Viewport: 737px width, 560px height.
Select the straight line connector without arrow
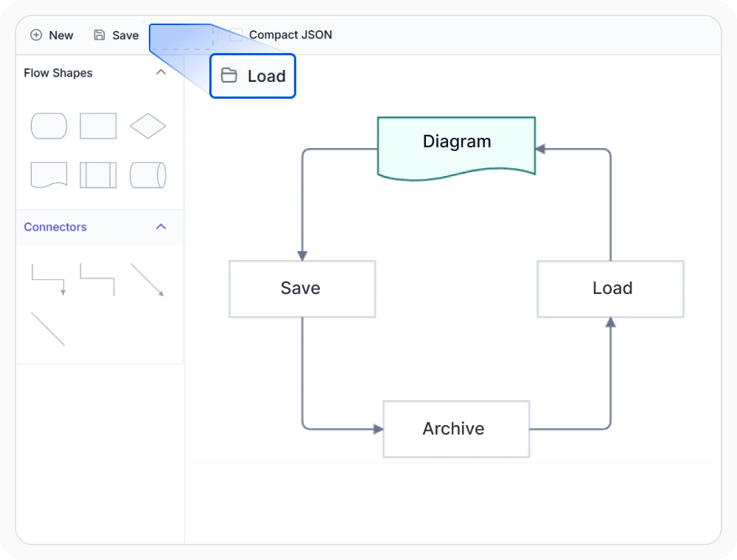click(48, 329)
